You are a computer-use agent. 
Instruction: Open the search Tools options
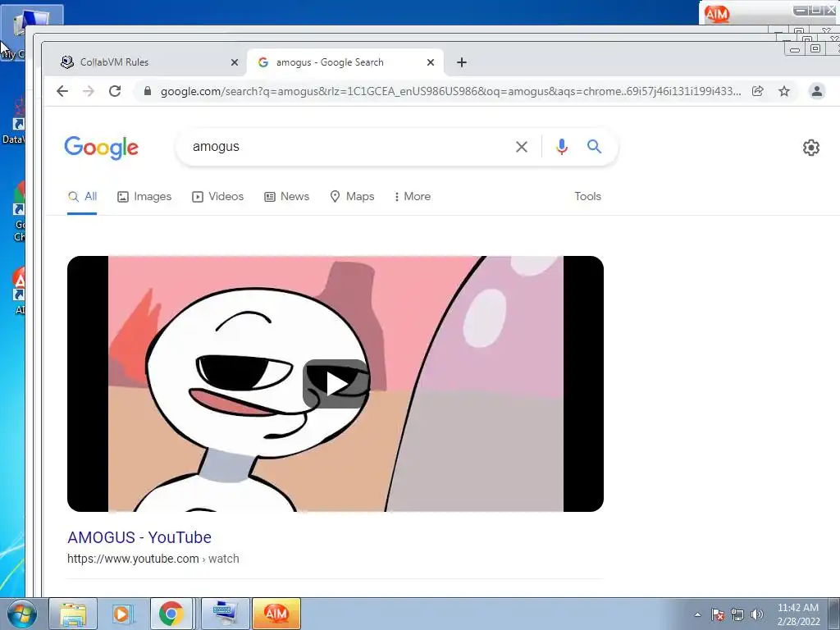(587, 197)
